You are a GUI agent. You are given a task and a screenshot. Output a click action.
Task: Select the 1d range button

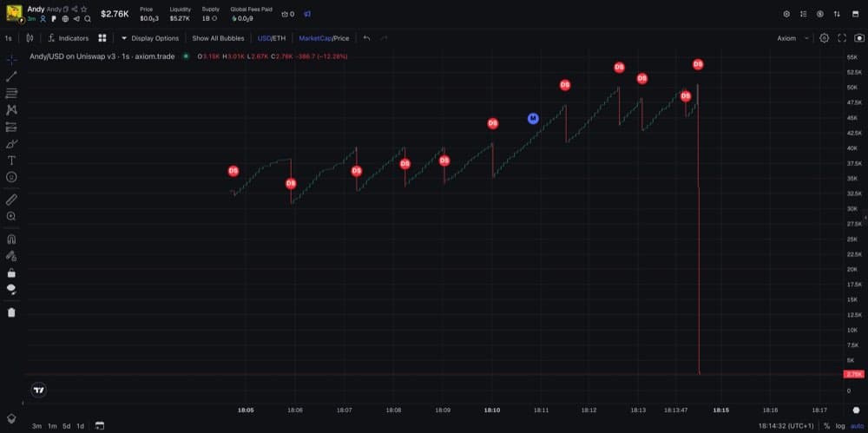[80, 426]
